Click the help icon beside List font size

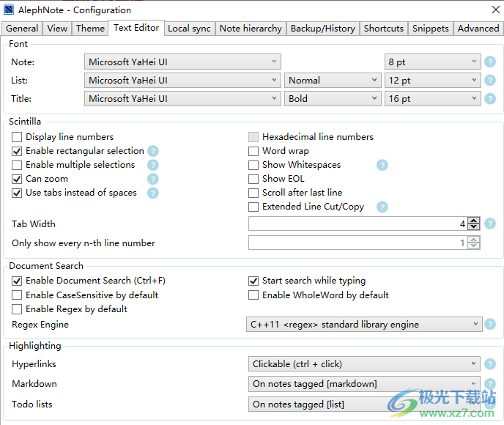click(490, 81)
